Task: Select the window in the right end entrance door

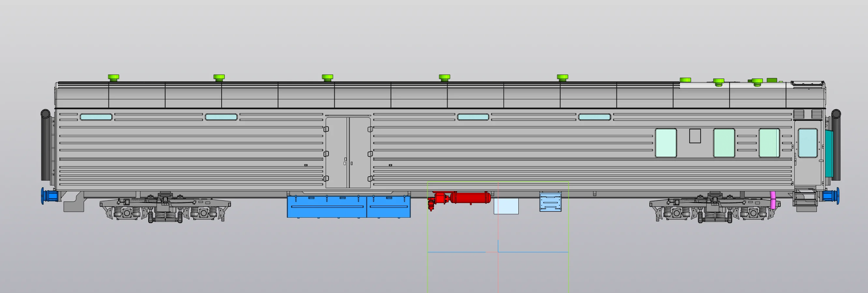Action: point(808,143)
